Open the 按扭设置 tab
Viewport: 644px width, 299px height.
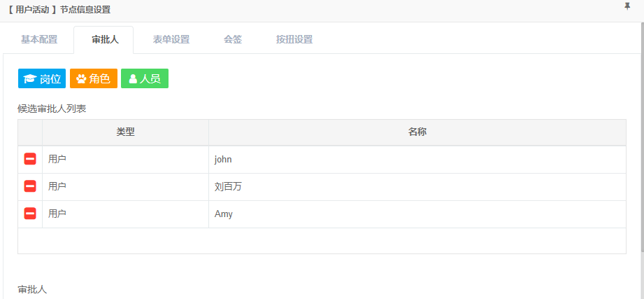tap(294, 39)
